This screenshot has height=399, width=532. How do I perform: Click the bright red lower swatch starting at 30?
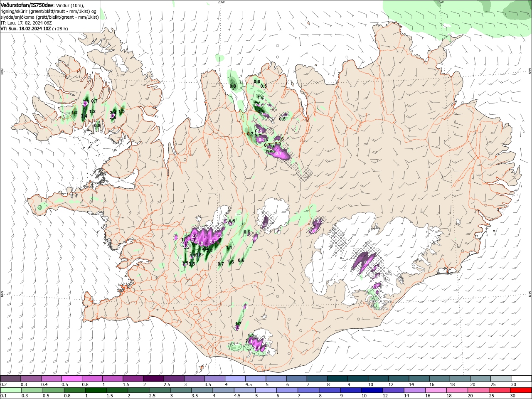point(521,390)
